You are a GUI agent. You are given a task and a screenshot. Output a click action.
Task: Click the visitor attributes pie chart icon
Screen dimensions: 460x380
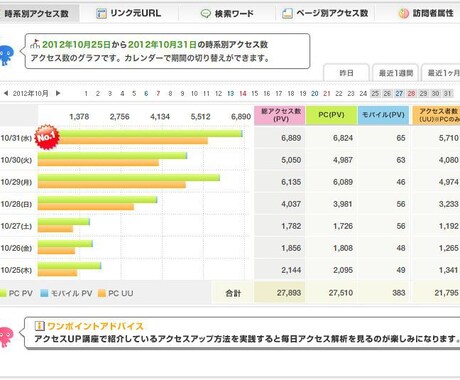point(404,13)
